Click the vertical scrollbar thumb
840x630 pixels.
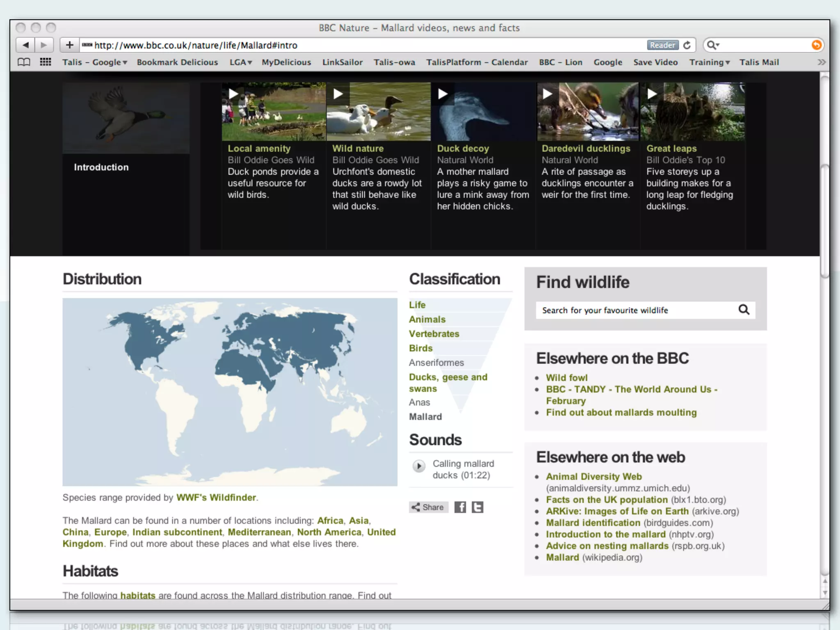[x=824, y=221]
